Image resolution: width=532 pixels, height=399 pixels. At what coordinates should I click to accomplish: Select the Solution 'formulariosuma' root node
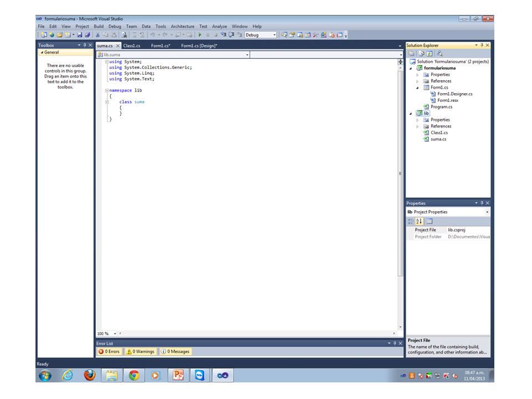453,62
